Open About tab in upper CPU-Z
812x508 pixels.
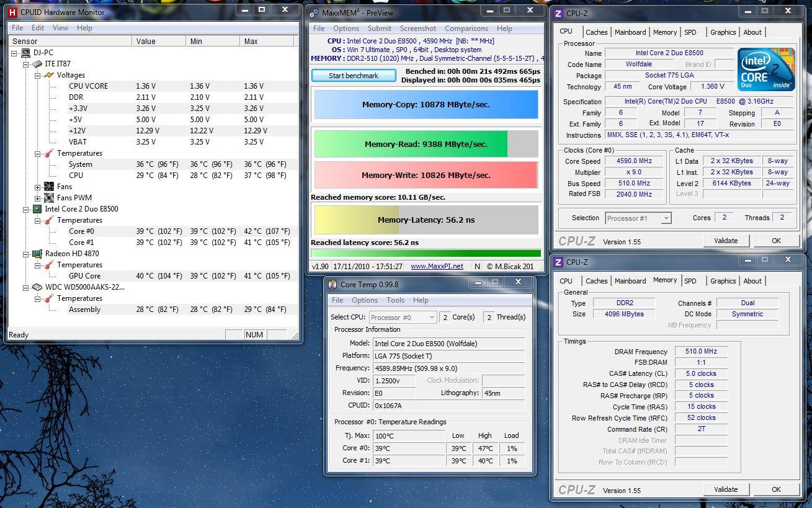pos(752,32)
